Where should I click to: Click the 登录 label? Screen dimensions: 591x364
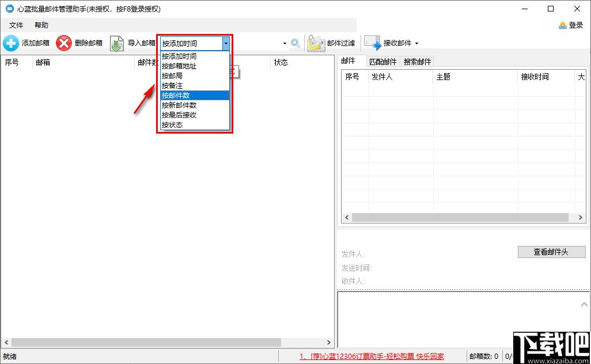(x=576, y=25)
